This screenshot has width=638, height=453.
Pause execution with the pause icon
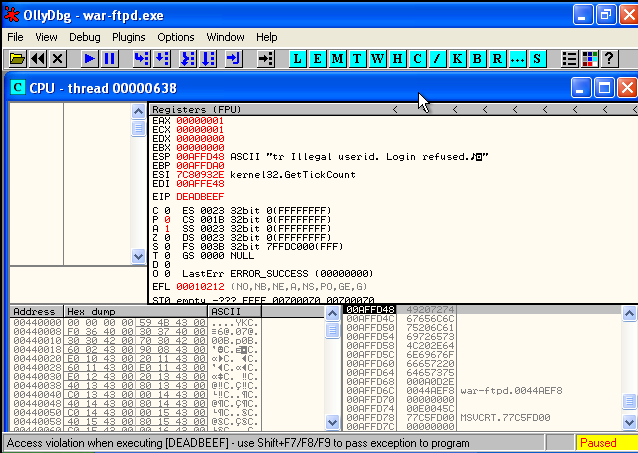[109, 59]
